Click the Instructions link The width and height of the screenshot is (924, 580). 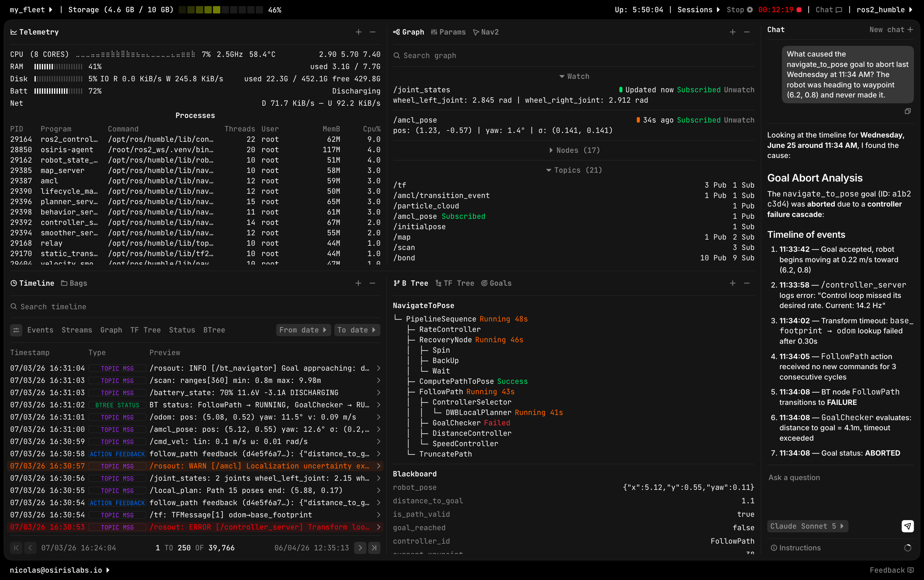(x=796, y=548)
